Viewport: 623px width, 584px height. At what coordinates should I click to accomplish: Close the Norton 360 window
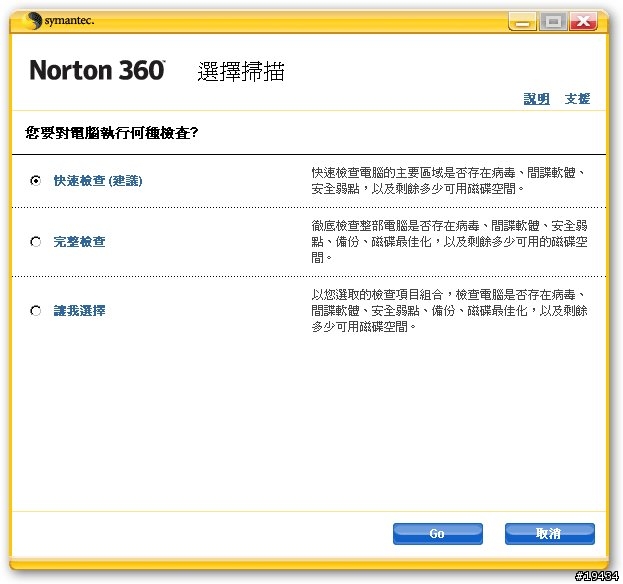pyautogui.click(x=583, y=21)
